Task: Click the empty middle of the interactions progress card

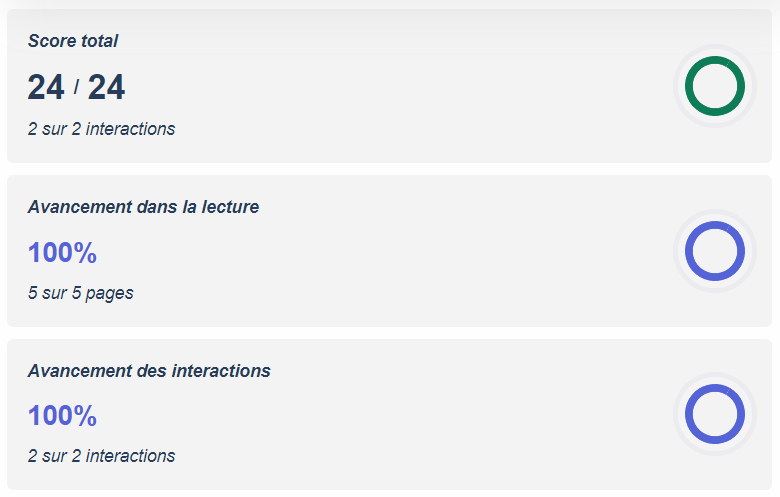Action: pyautogui.click(x=400, y=414)
